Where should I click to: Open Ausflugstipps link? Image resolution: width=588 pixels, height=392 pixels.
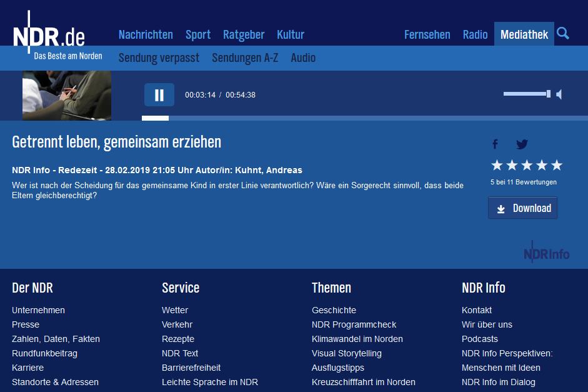point(338,368)
